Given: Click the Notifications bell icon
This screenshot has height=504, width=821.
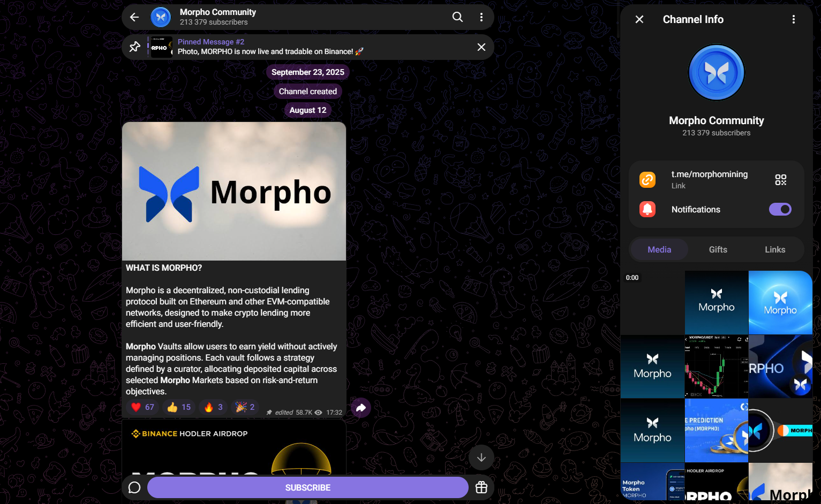Looking at the screenshot, I should pyautogui.click(x=647, y=209).
